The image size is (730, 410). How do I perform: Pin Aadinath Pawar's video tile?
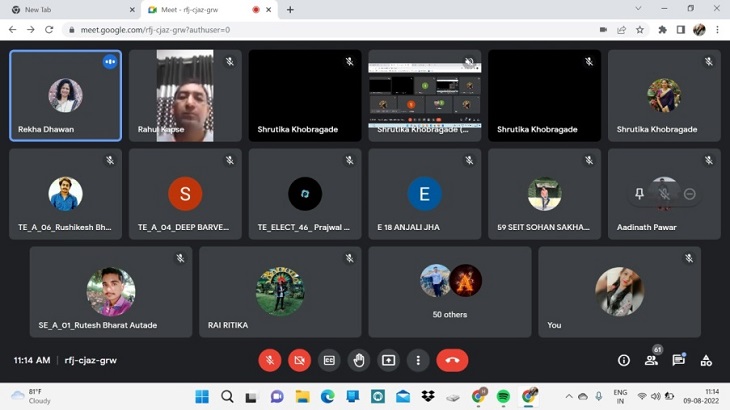point(640,194)
